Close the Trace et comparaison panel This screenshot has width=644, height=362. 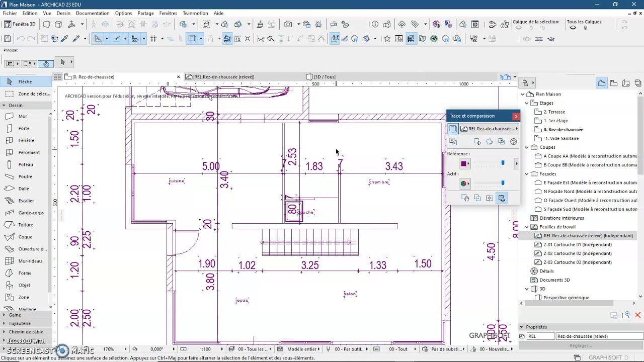[516, 116]
